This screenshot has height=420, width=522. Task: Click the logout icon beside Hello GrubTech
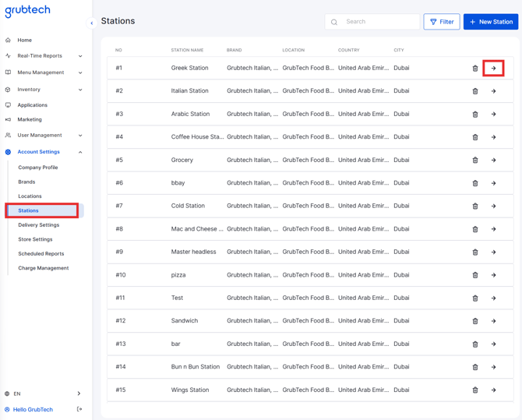[x=79, y=409]
